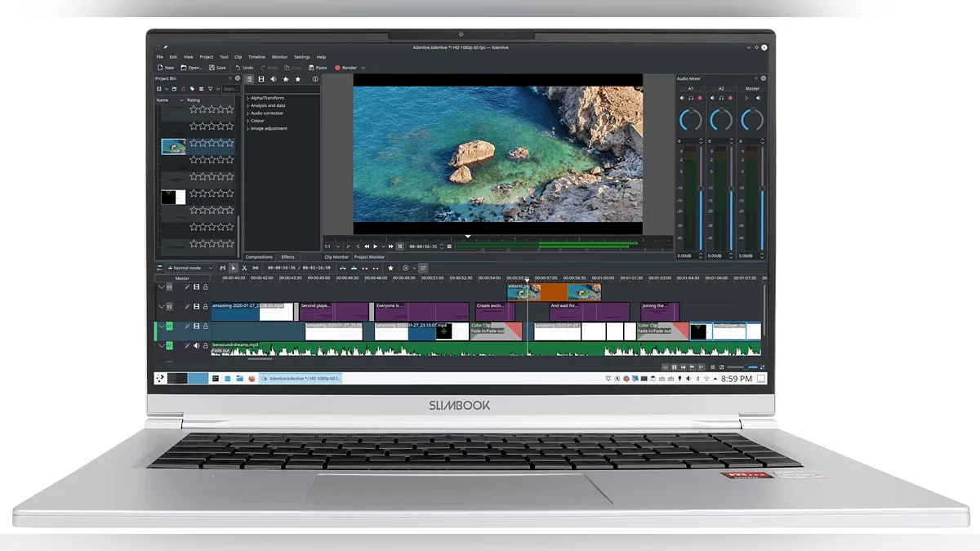The width and height of the screenshot is (980, 551).
Task: Click the set zone in icon in monitor
Action: 348,247
